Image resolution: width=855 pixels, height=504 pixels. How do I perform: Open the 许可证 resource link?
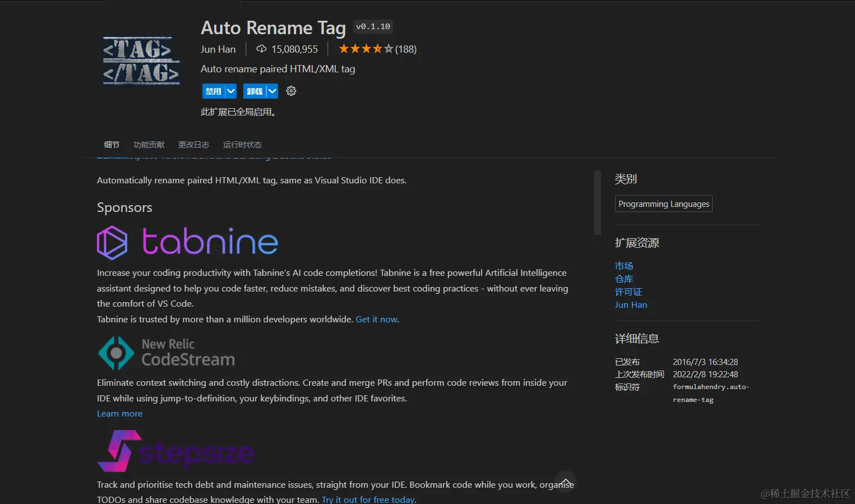(628, 292)
